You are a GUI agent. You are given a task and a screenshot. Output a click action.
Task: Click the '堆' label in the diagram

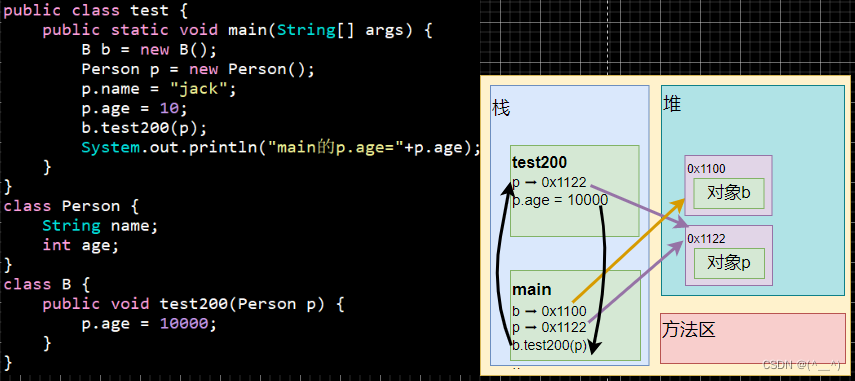point(672,104)
